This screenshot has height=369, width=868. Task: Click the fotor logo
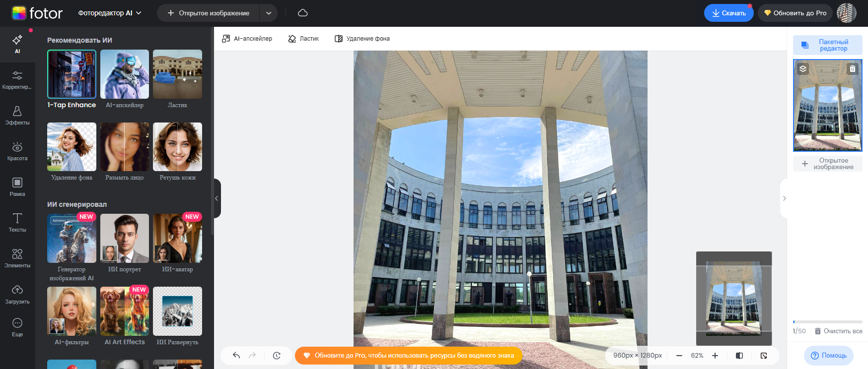coord(37,13)
